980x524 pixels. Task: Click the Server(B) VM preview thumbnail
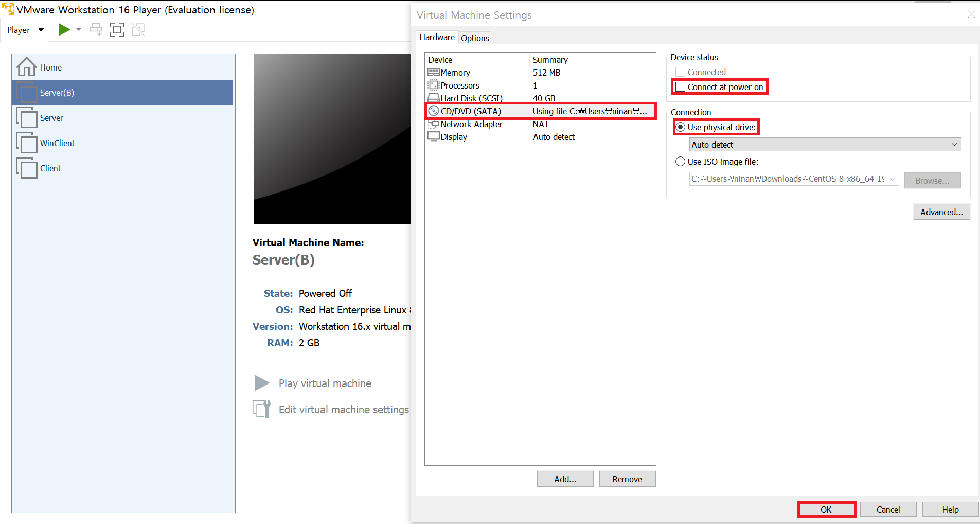tap(332, 139)
